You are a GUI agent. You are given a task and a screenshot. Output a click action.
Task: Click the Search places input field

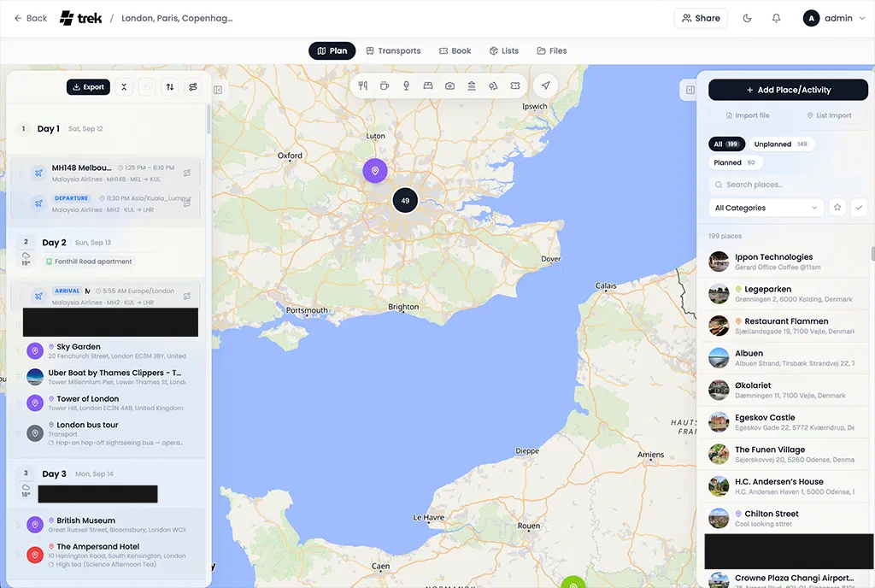pos(788,185)
